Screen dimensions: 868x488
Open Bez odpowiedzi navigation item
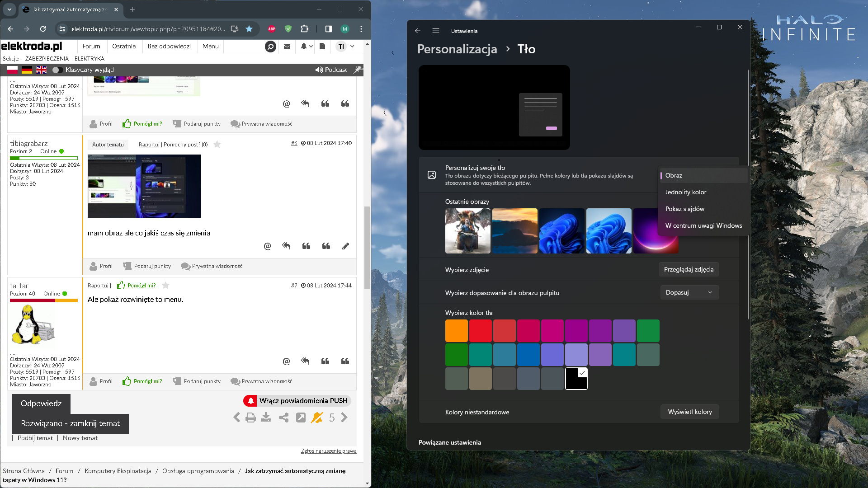[x=169, y=46]
